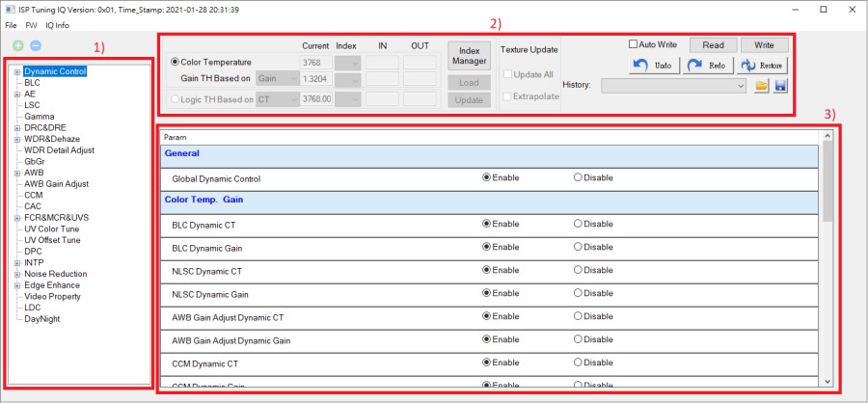This screenshot has height=403, width=868.
Task: Click the green plus expand-all icon
Action: pyautogui.click(x=18, y=45)
